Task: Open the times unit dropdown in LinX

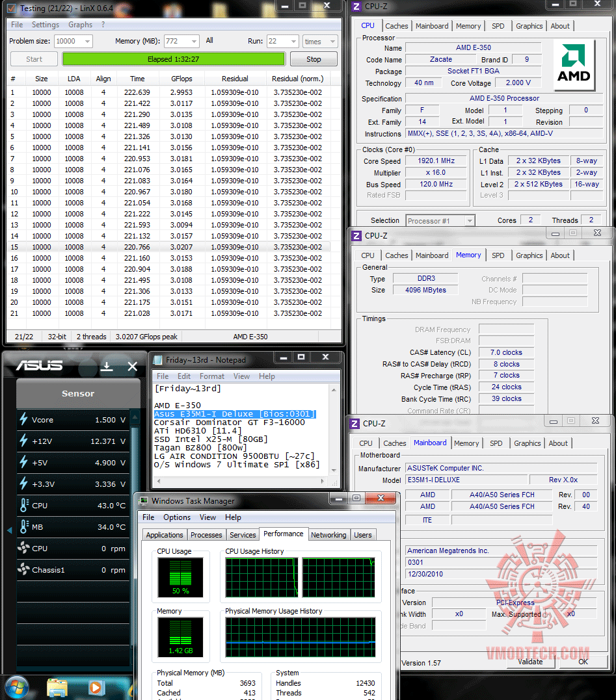Action: pyautogui.click(x=332, y=42)
